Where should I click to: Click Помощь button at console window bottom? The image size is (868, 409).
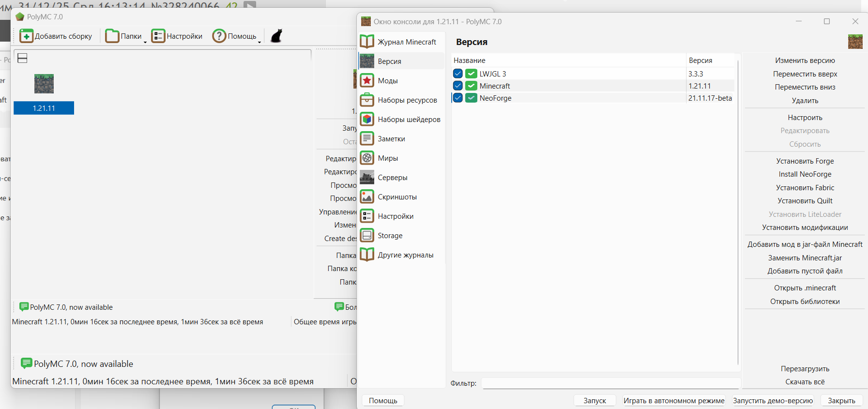(x=383, y=401)
